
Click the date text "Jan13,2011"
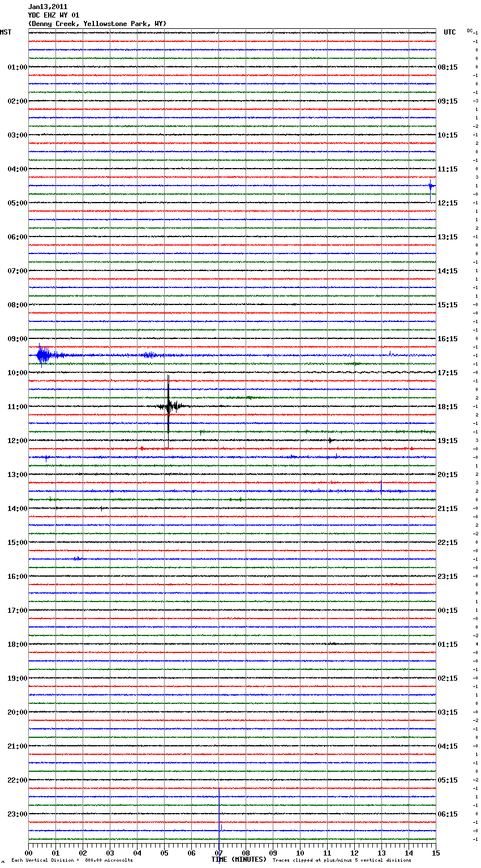(48, 7)
